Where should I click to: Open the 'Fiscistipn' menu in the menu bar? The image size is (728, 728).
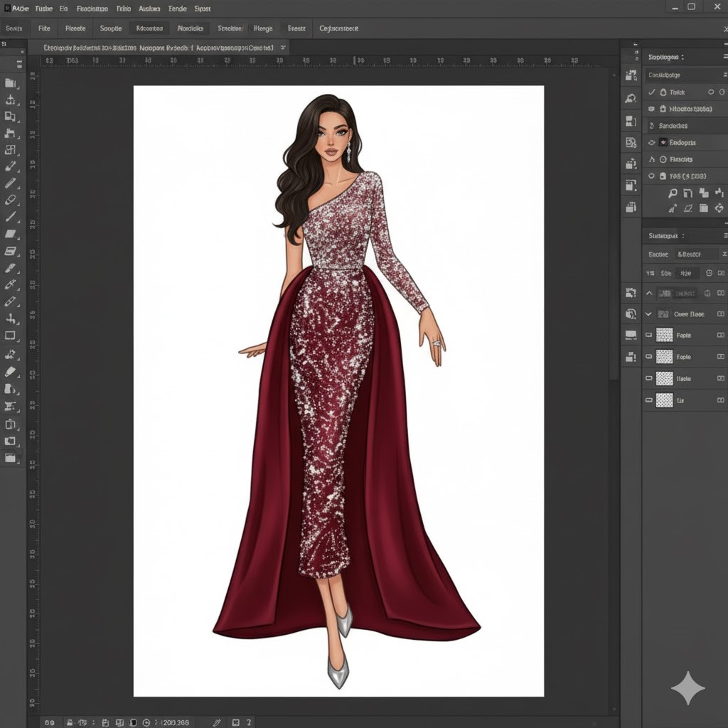[x=92, y=9]
